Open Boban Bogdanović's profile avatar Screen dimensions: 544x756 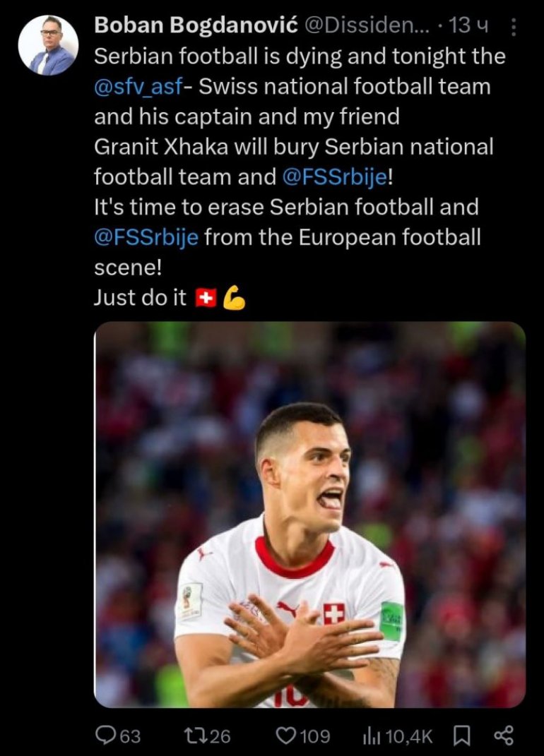pyautogui.click(x=48, y=45)
